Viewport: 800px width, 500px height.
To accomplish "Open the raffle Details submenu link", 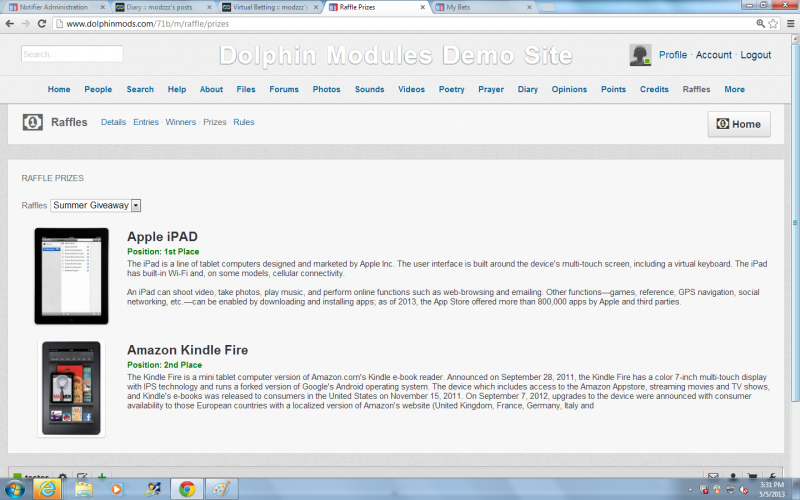I will tap(113, 122).
